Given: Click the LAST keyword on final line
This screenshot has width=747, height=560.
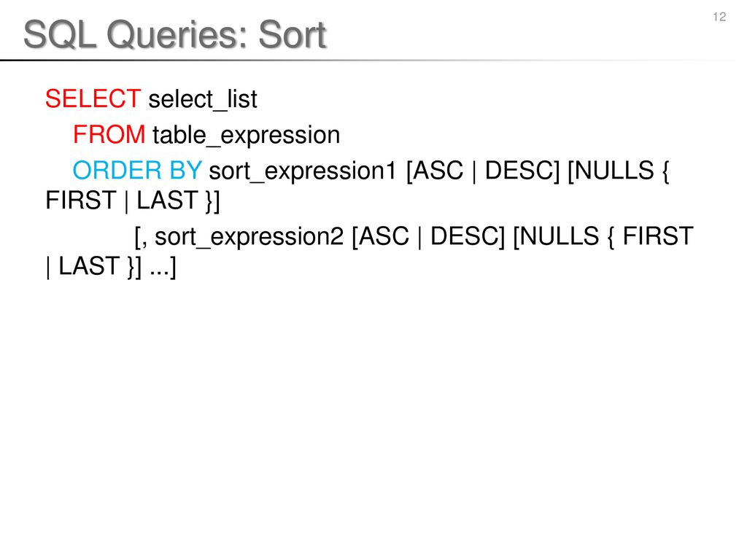Looking at the screenshot, I should (x=89, y=266).
